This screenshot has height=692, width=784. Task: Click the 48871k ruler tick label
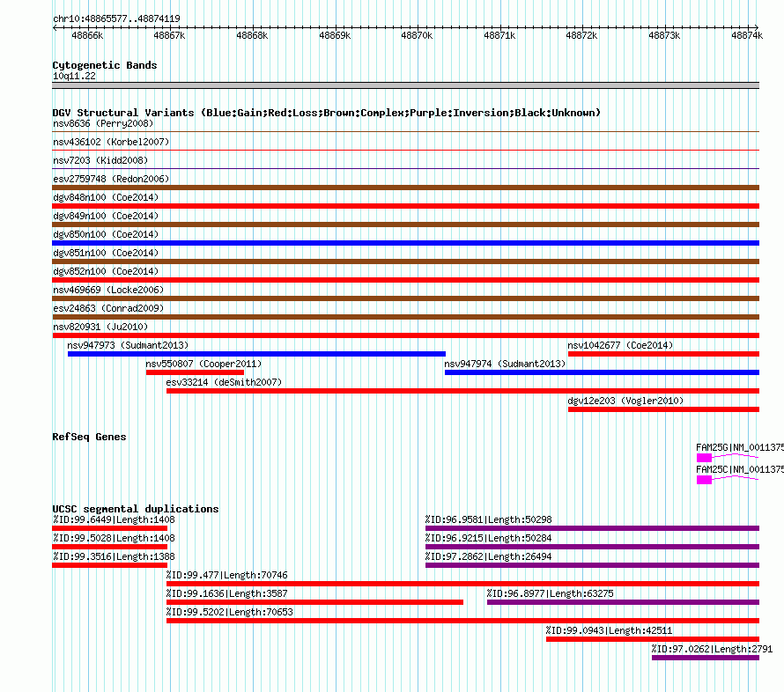(499, 35)
